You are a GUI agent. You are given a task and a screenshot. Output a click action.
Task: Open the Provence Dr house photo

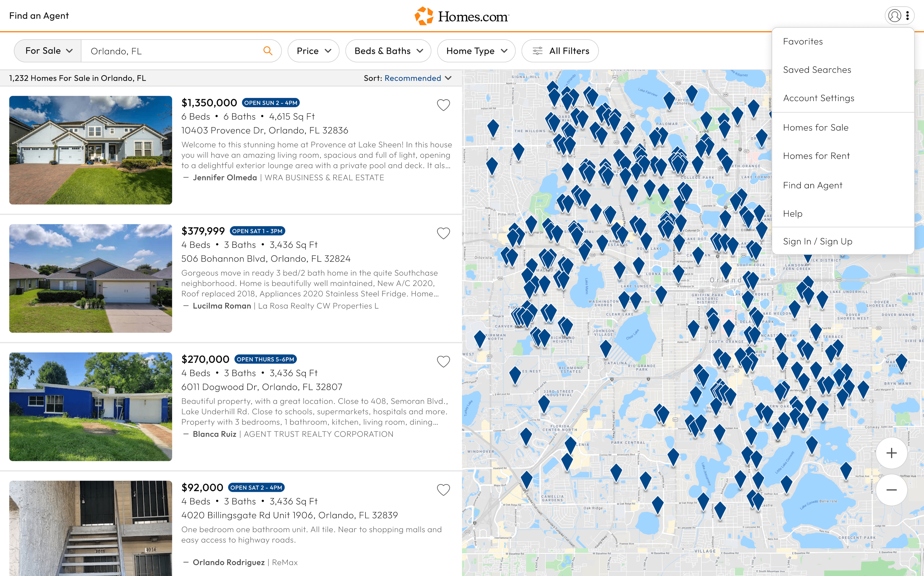click(x=91, y=150)
